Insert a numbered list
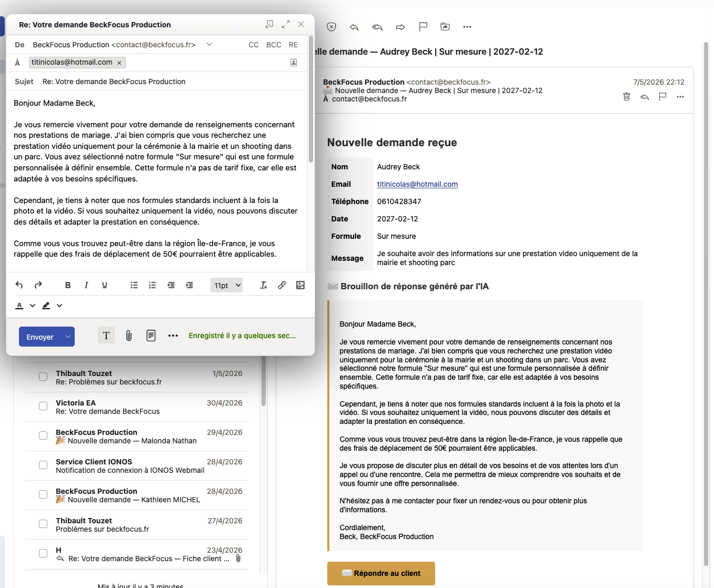 pyautogui.click(x=153, y=285)
